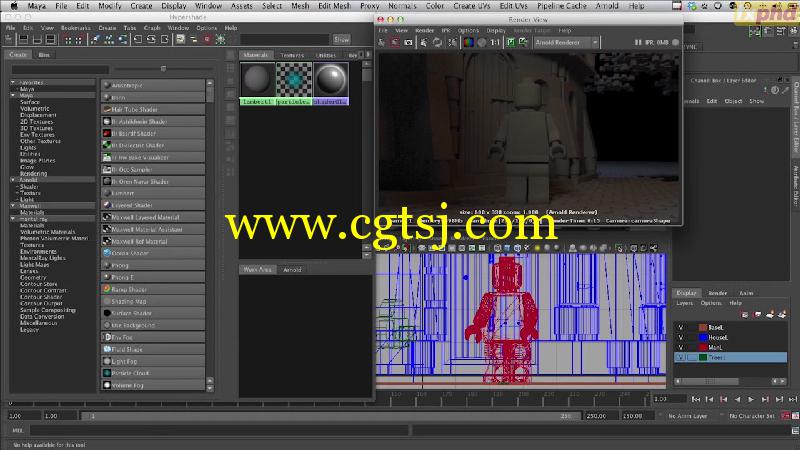Image resolution: width=800 pixels, height=450 pixels.
Task: Create a Particle Cloud node
Action: tap(153, 373)
